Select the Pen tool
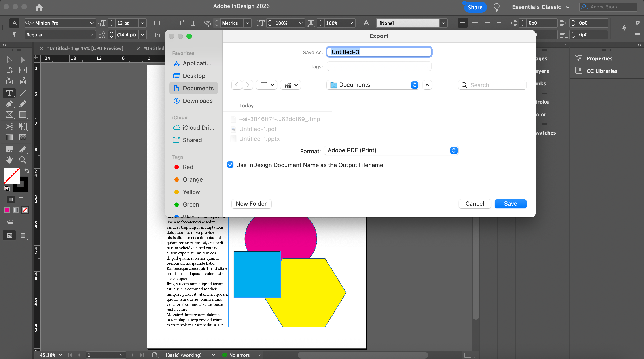Screen dimensions: 644x359 pyautogui.click(x=9, y=104)
